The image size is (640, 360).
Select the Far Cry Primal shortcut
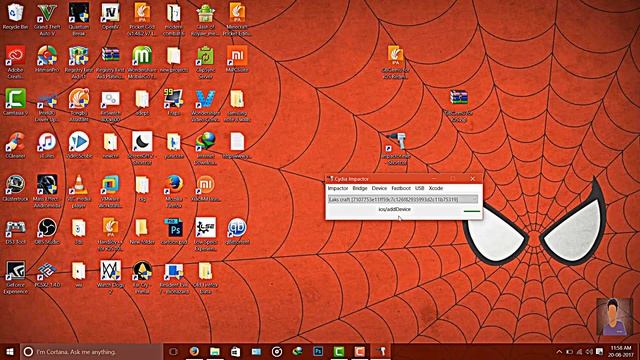(142, 278)
